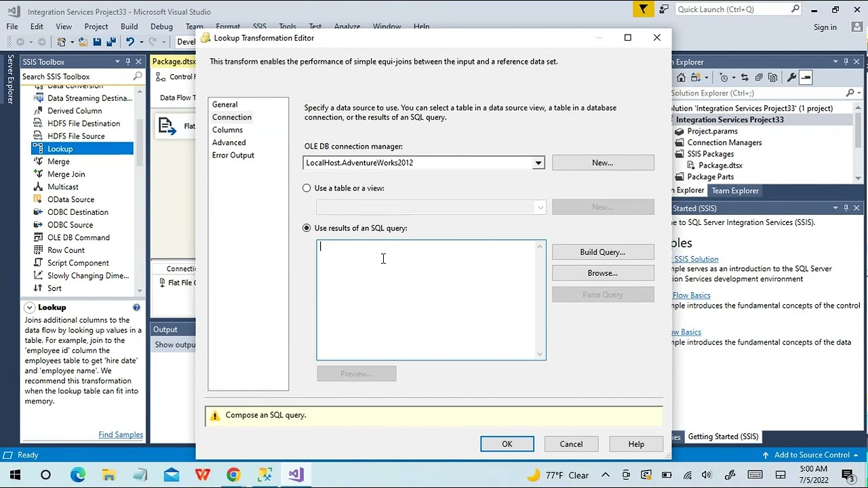This screenshot has height=488, width=868.
Task: Switch to Team Explorer tab
Action: click(x=735, y=190)
